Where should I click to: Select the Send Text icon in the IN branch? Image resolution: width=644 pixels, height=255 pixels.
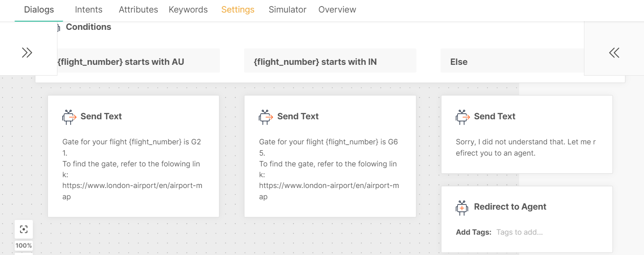coord(266,116)
